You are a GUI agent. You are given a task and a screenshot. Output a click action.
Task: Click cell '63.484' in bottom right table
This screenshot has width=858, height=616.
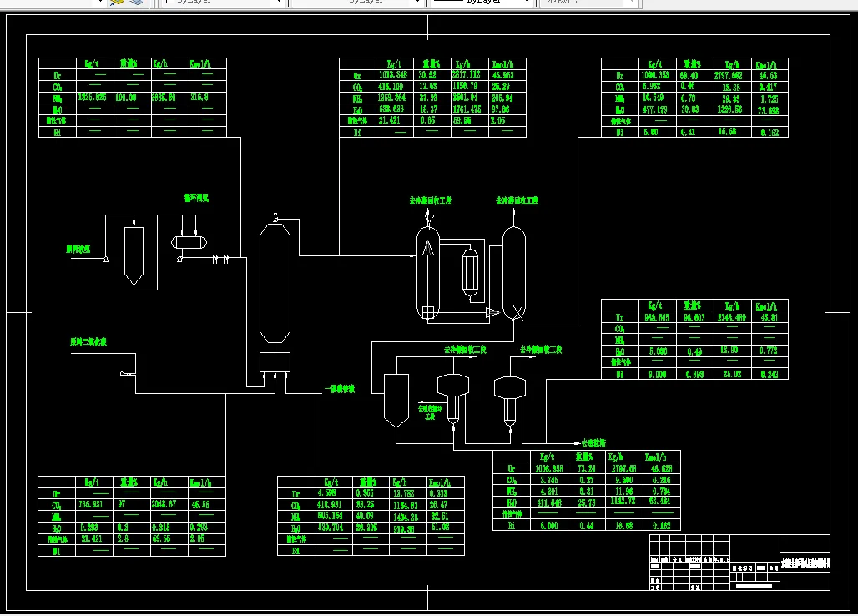(x=661, y=501)
